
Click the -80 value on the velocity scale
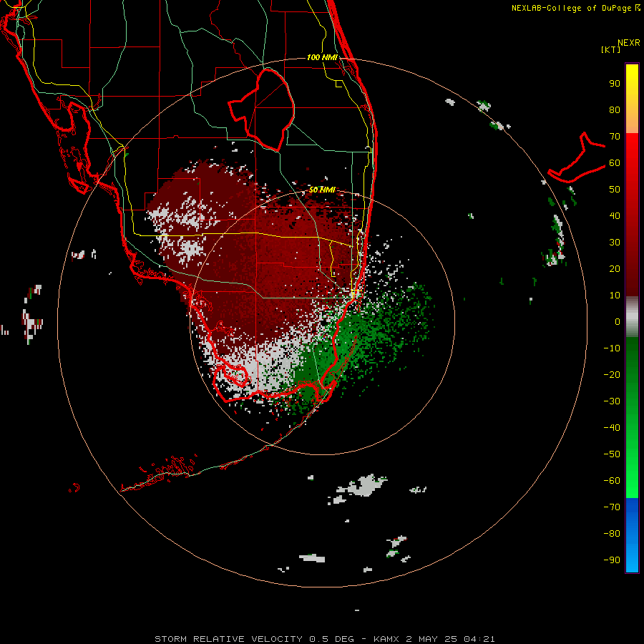[612, 534]
